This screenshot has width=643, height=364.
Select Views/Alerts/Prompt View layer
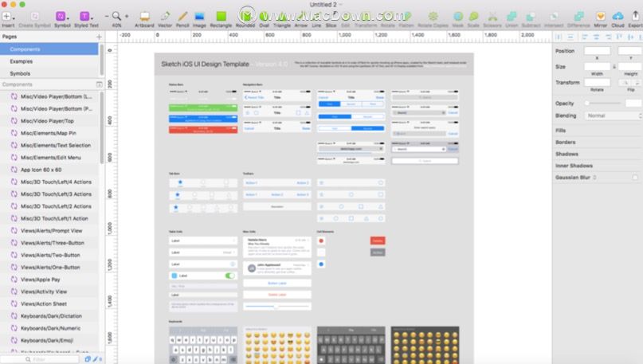pyautogui.click(x=51, y=231)
